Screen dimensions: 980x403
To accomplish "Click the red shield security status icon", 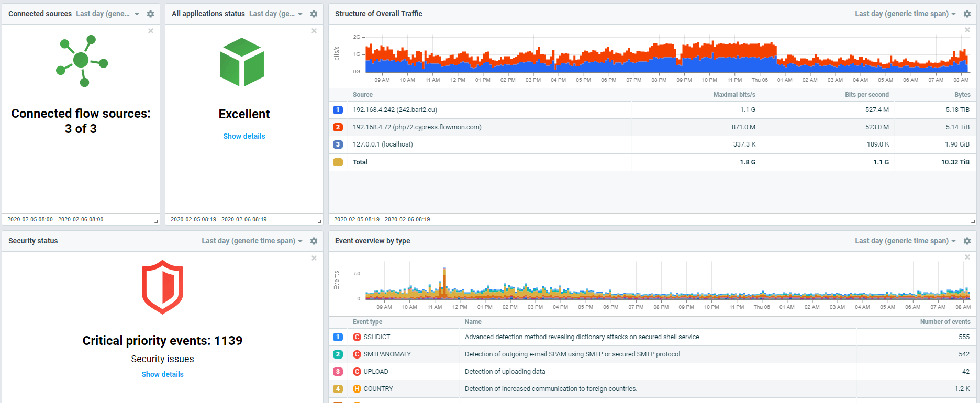I will (162, 287).
